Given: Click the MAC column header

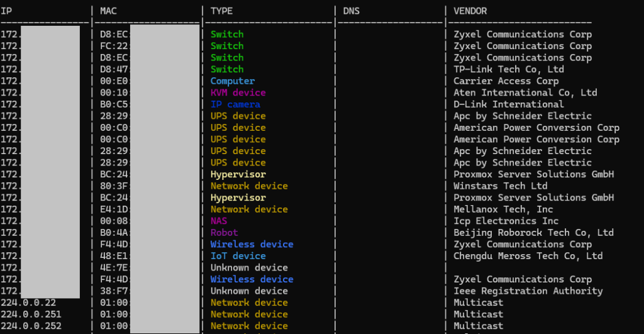Looking at the screenshot, I should click(108, 11).
